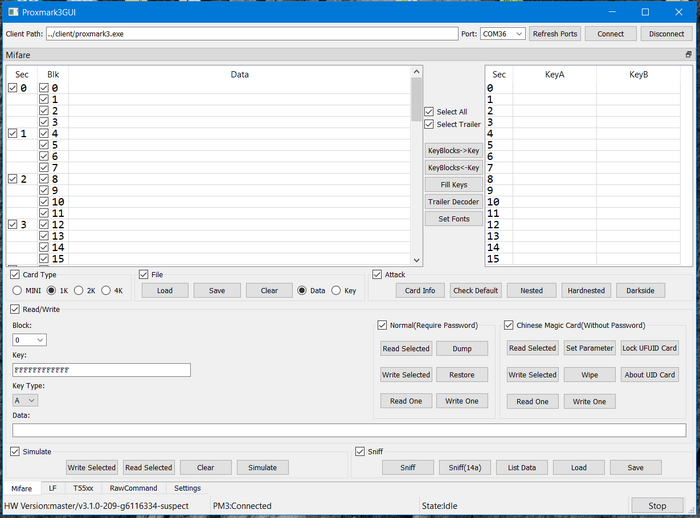Click the scroll up arrow of data table
The image size is (700, 518).
click(417, 72)
